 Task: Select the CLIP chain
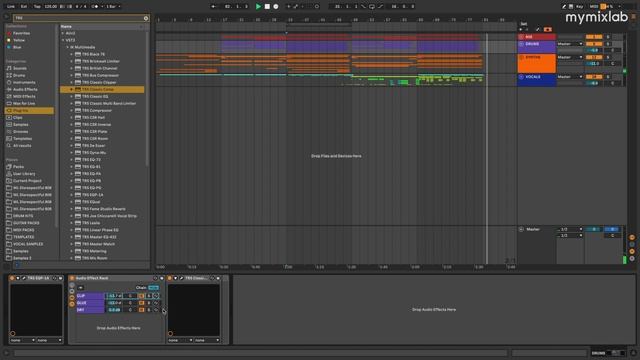click(x=90, y=296)
